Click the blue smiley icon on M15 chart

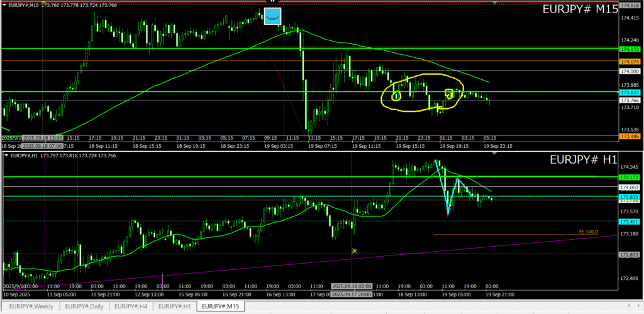[x=272, y=16]
